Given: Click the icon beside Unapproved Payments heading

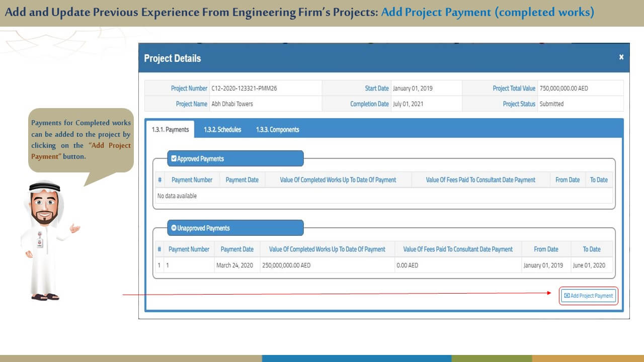Looking at the screenshot, I should pos(174,228).
